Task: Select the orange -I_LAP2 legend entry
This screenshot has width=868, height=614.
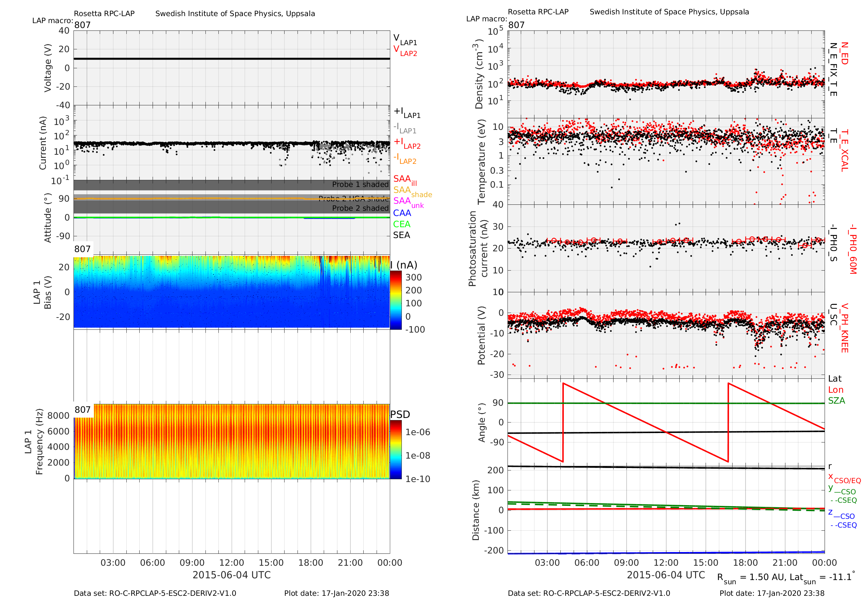Action: click(x=405, y=159)
